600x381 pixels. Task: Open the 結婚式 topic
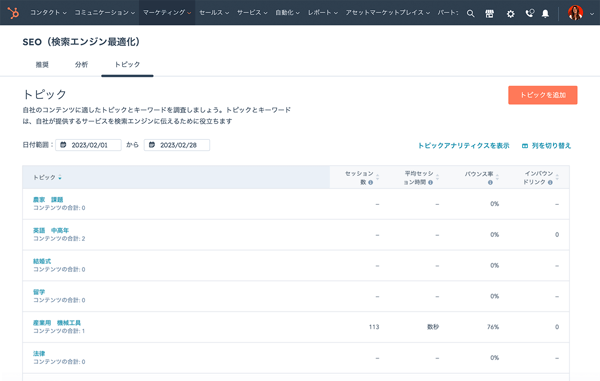point(42,261)
